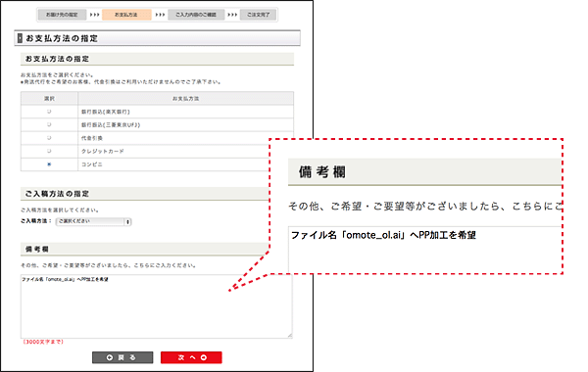Click the お支払方法をご選択ください instruction text

[x=57, y=75]
